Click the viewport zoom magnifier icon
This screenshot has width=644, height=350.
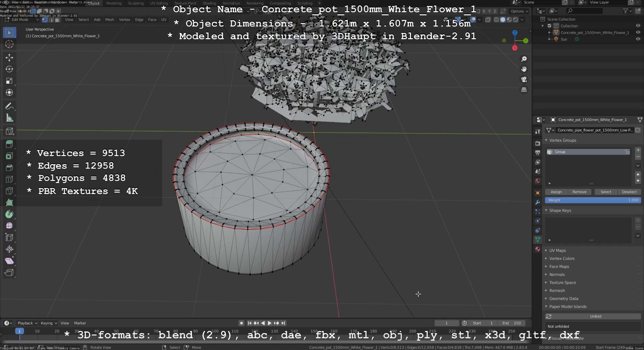pos(524,59)
